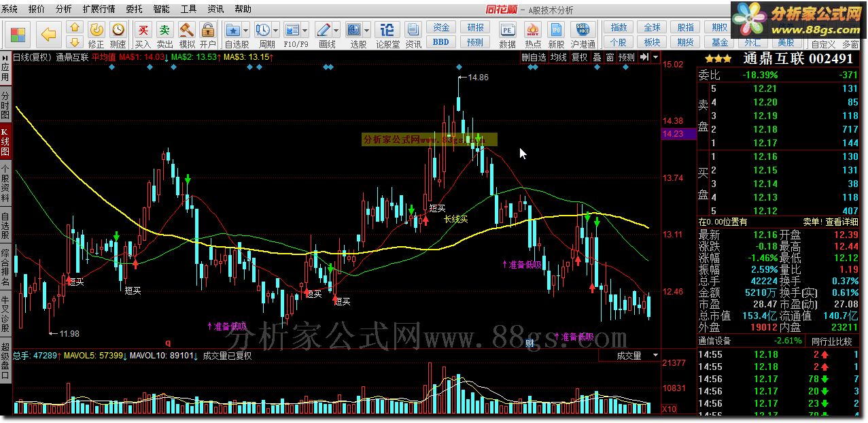
Task: Click the 同行业比较 industry comparison button
Action: click(x=833, y=341)
